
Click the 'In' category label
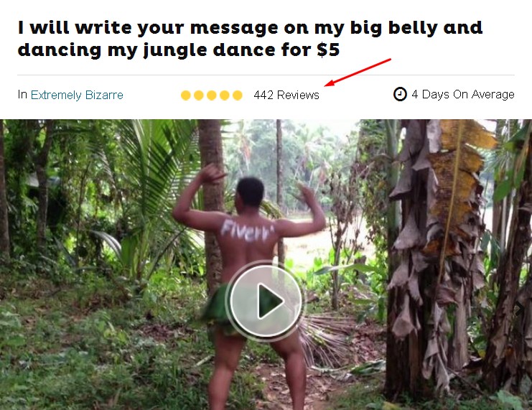coord(22,95)
